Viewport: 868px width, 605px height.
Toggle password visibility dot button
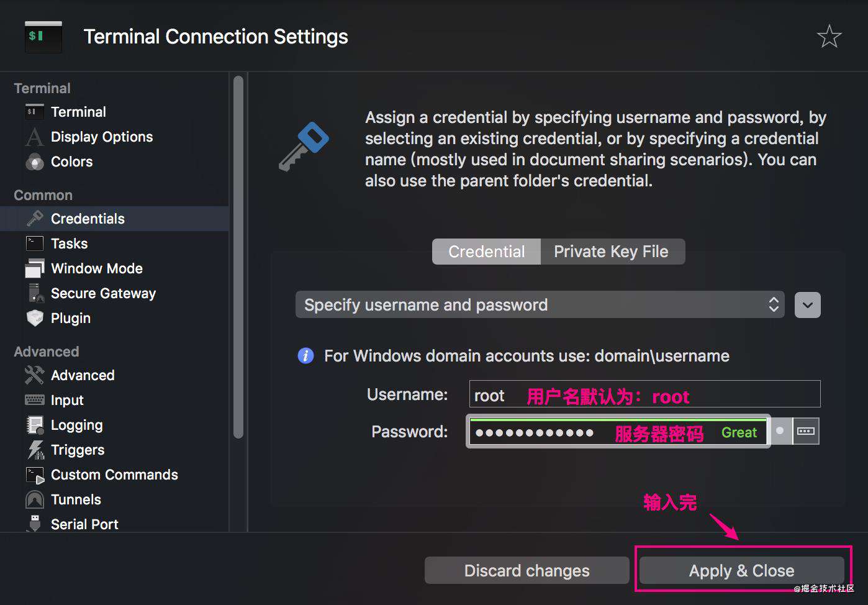(x=780, y=431)
